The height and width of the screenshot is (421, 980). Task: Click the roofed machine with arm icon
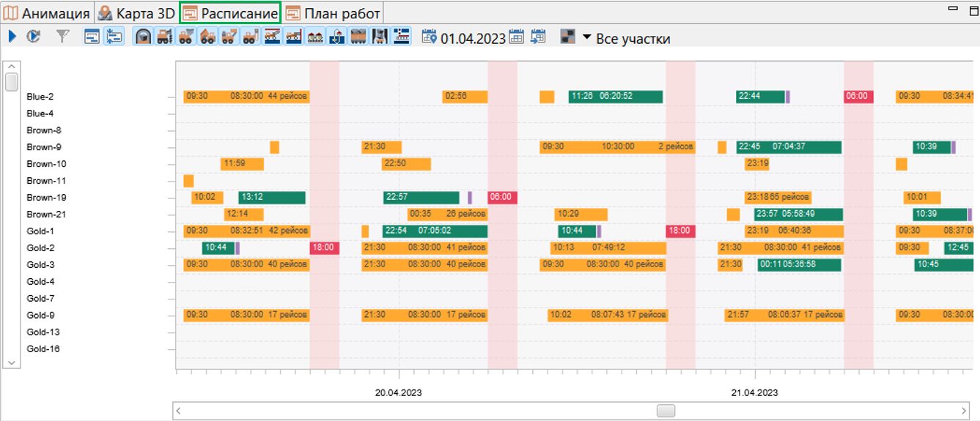273,36
